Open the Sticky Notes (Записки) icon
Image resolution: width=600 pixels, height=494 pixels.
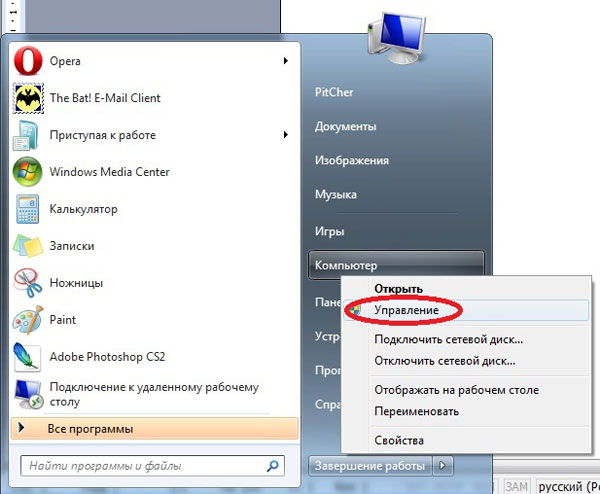click(28, 246)
